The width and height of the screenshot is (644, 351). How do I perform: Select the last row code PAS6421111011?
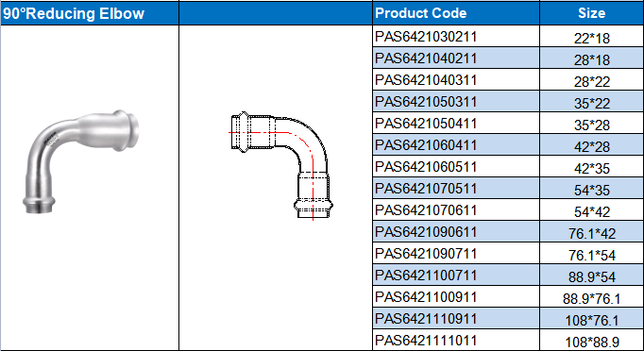(x=456, y=341)
